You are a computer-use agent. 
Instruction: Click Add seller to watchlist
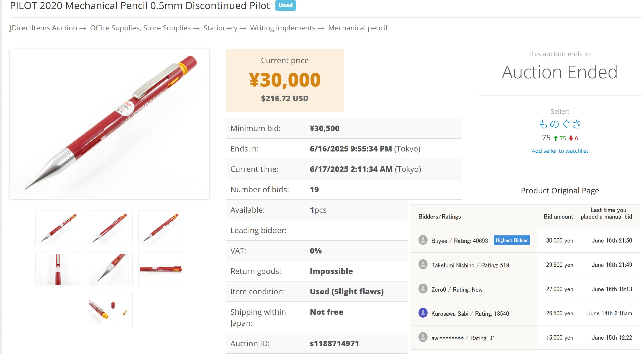(560, 151)
